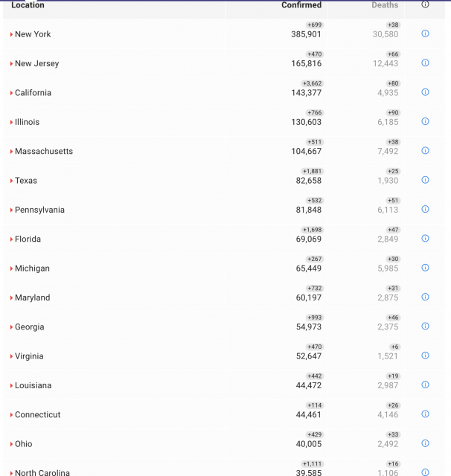Expand the Massachusetts row arrow

(12, 152)
